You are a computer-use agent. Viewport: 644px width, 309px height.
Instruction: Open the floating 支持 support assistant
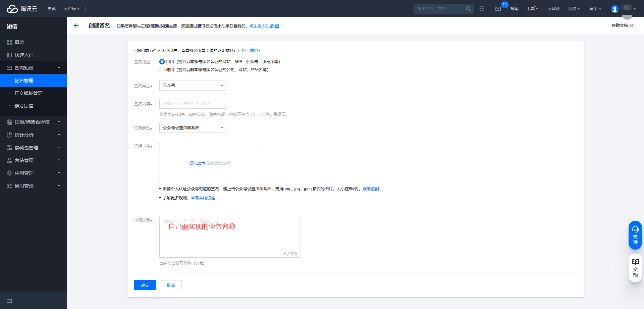click(x=635, y=235)
